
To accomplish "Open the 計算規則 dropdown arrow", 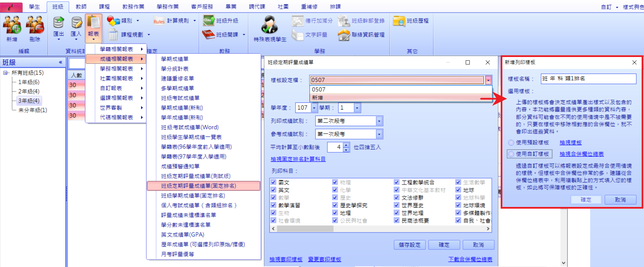I will pyautogui.click(x=195, y=21).
